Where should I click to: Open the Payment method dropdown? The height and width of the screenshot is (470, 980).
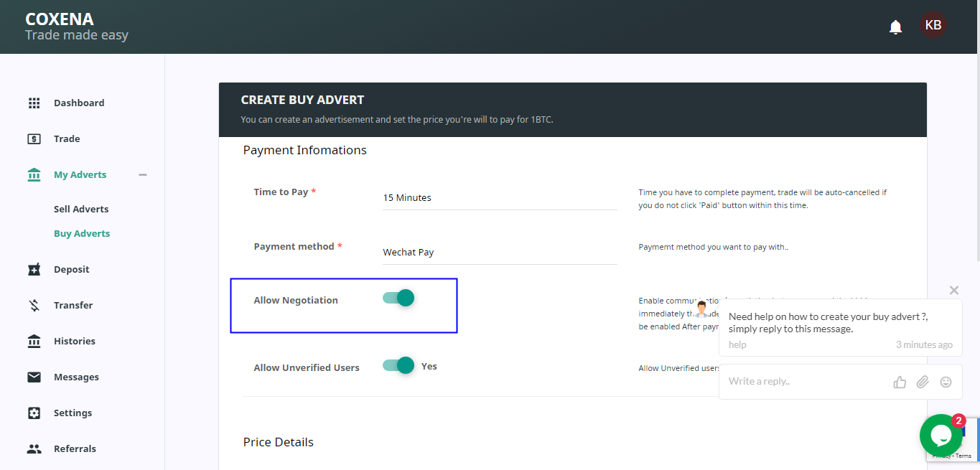pyautogui.click(x=500, y=253)
